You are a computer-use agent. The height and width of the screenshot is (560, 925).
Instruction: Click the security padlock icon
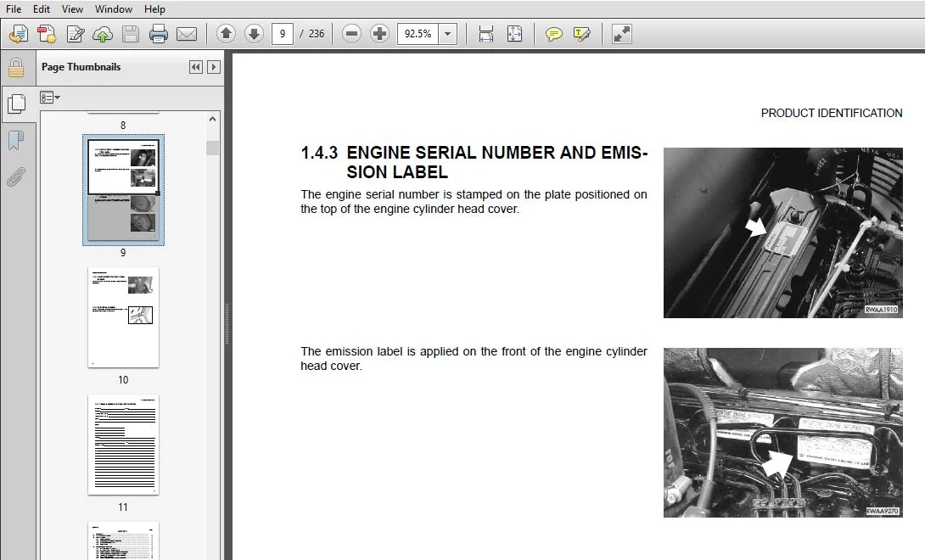pyautogui.click(x=16, y=68)
